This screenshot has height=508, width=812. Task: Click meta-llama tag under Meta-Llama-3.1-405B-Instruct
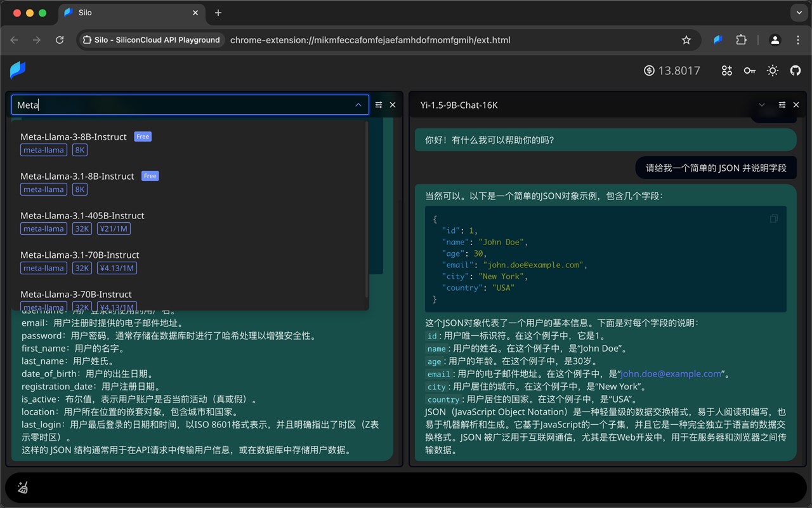[x=44, y=229]
